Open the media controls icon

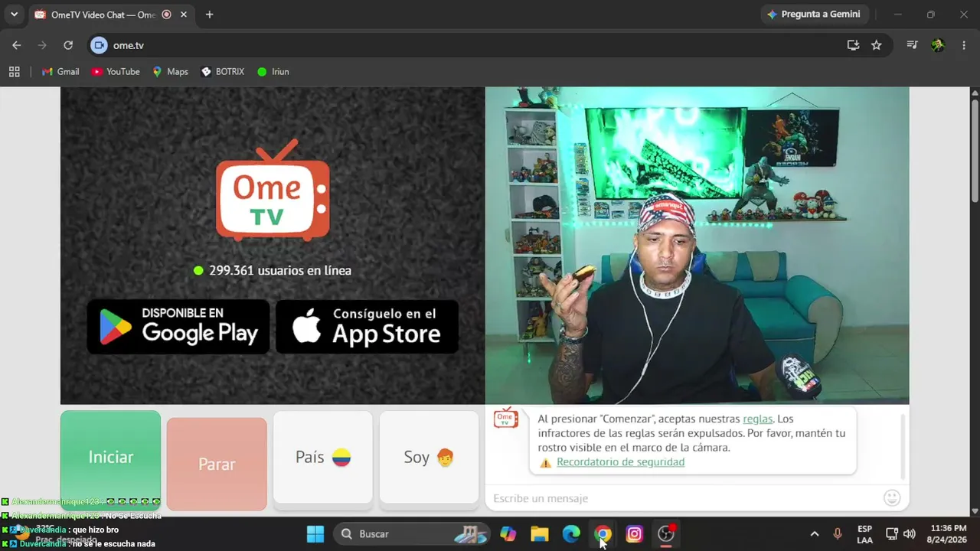912,45
